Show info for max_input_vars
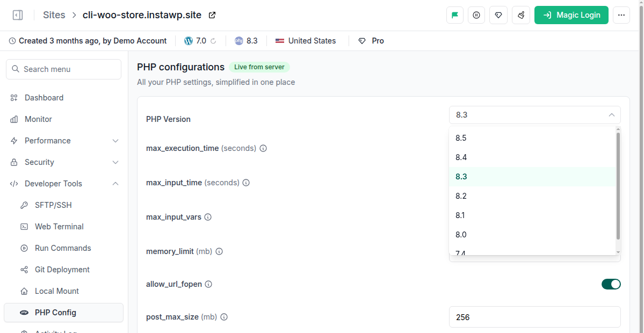Screen dimensions: 644x333 click(x=208, y=217)
